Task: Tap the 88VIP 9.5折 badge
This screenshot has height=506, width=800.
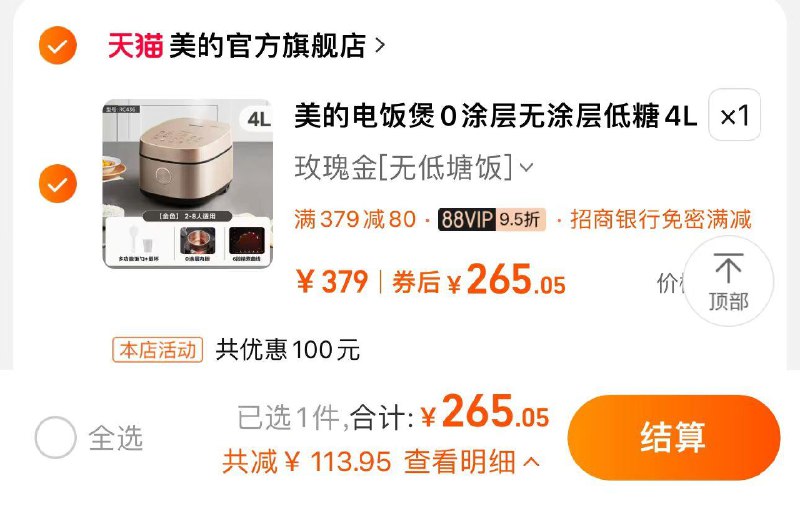Action: click(x=492, y=220)
